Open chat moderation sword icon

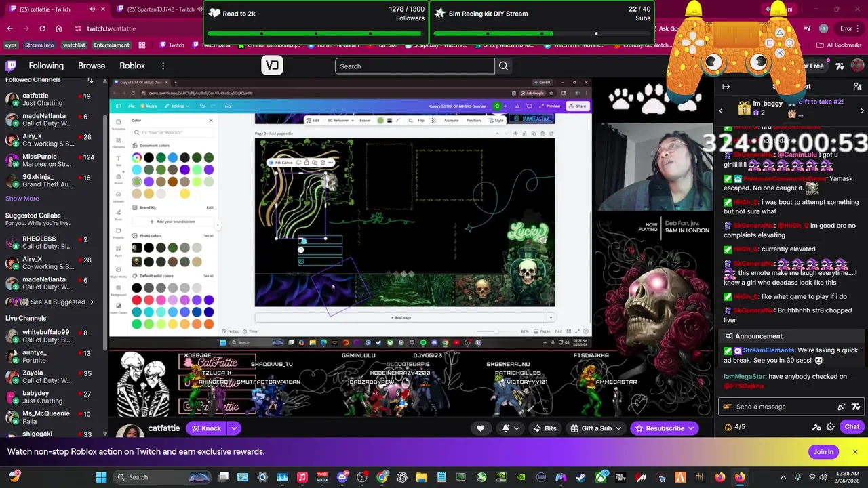pos(816,427)
